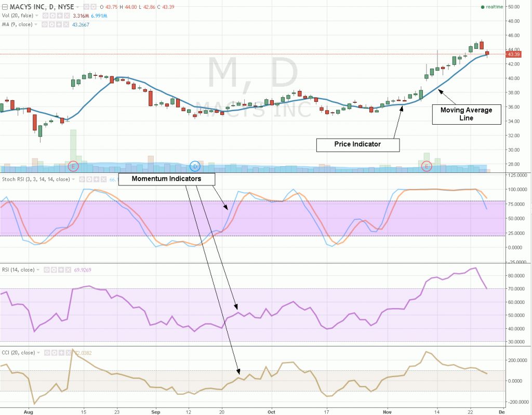Open Stoch RSI settings gear icon
This screenshot has height=415, width=532.
click(x=89, y=179)
